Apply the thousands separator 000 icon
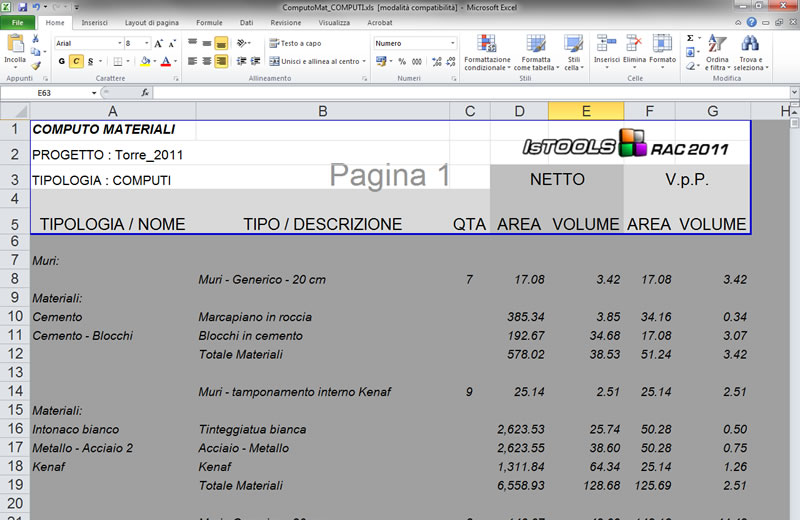 417,61
